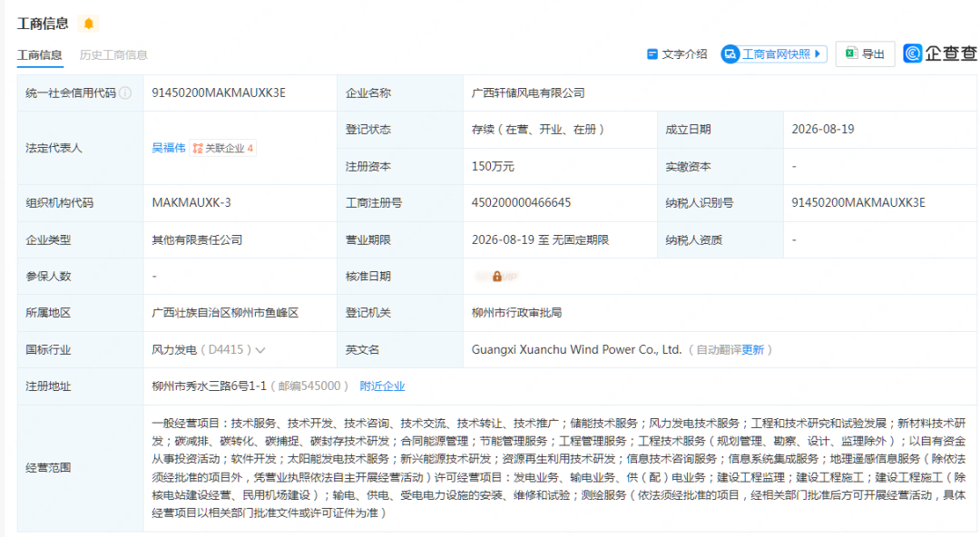The height and width of the screenshot is (537, 980).
Task: Click the 成立日期 value 2026-08-19
Action: coord(823,130)
